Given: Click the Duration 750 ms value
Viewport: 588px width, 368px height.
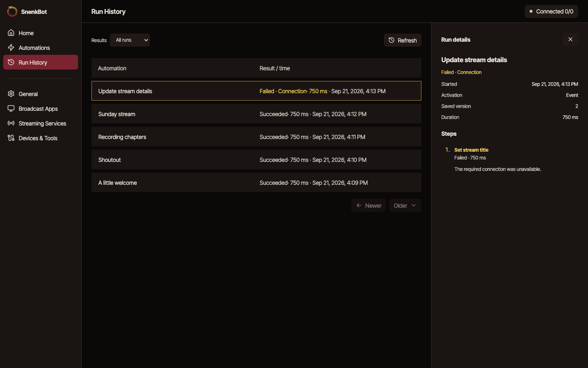Looking at the screenshot, I should point(570,117).
